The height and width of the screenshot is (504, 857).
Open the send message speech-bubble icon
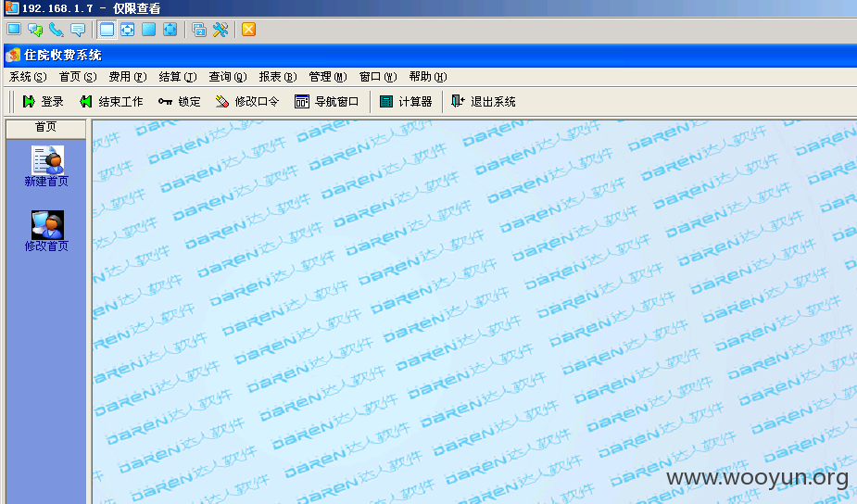(78, 30)
